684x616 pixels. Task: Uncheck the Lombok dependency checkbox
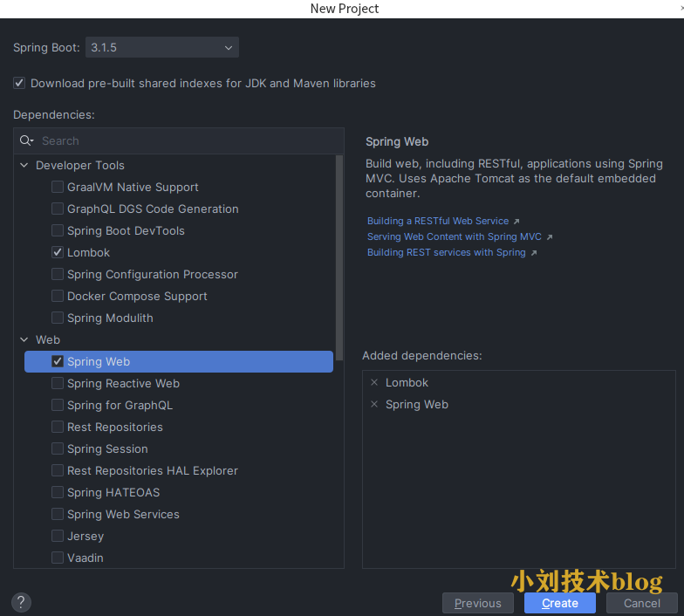tap(58, 252)
